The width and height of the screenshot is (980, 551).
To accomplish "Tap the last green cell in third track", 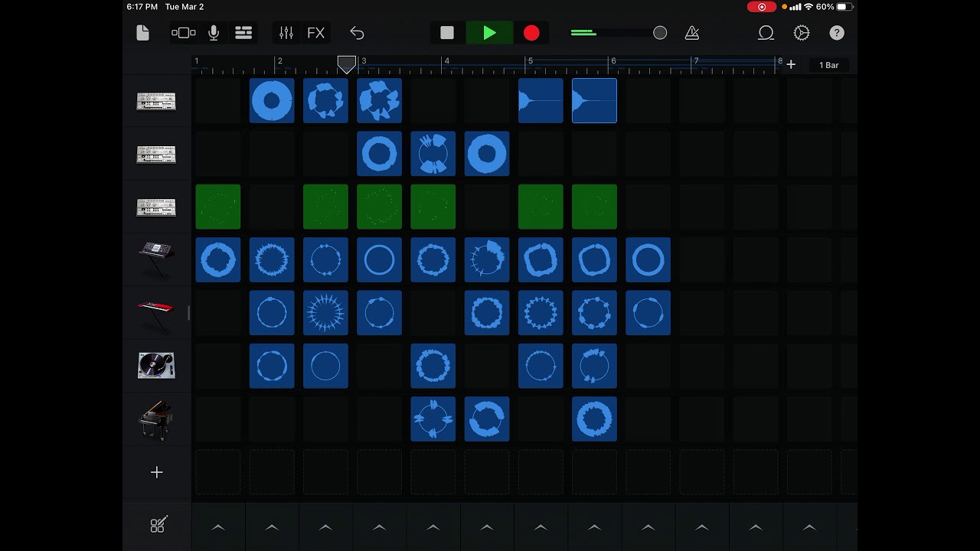I will click(x=594, y=207).
